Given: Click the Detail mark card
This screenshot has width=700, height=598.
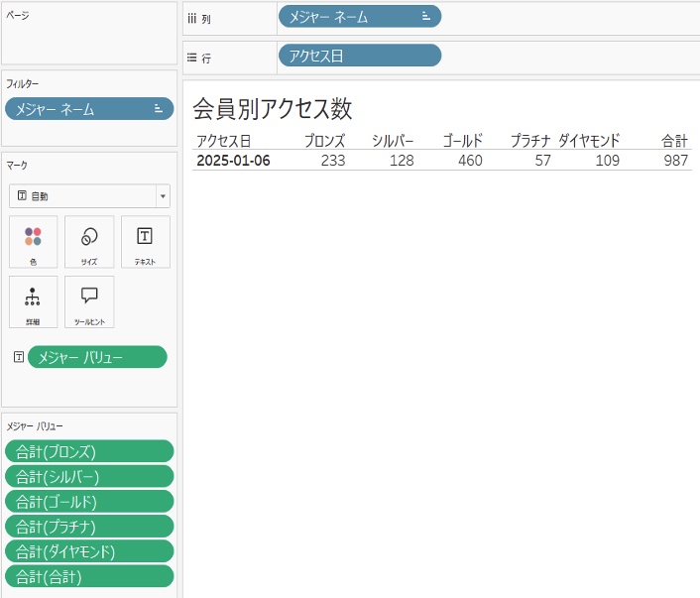Looking at the screenshot, I should click(33, 301).
